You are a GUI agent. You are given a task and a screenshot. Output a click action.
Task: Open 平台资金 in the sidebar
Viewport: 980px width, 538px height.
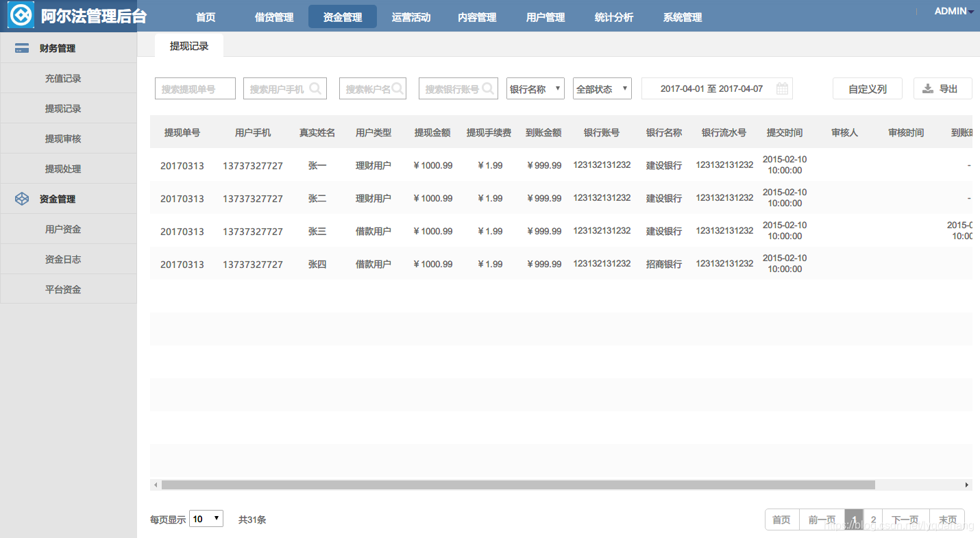(69, 289)
